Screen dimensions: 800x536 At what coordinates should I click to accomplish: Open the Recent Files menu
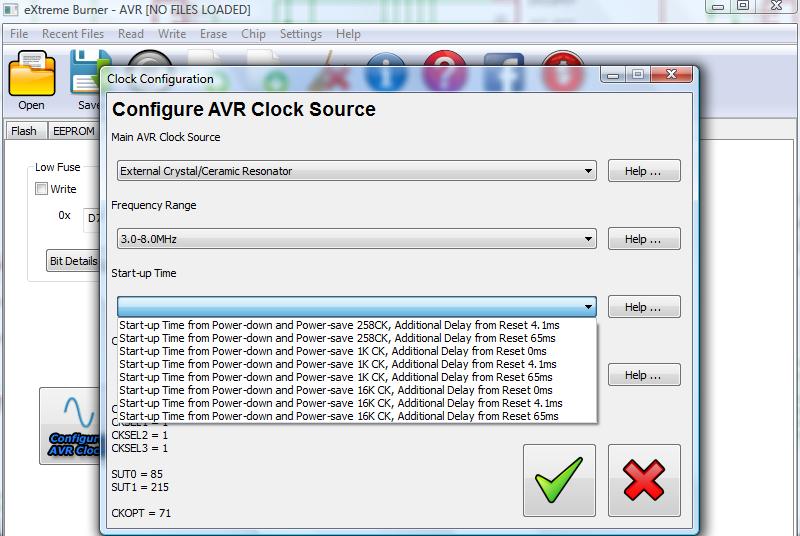point(73,34)
